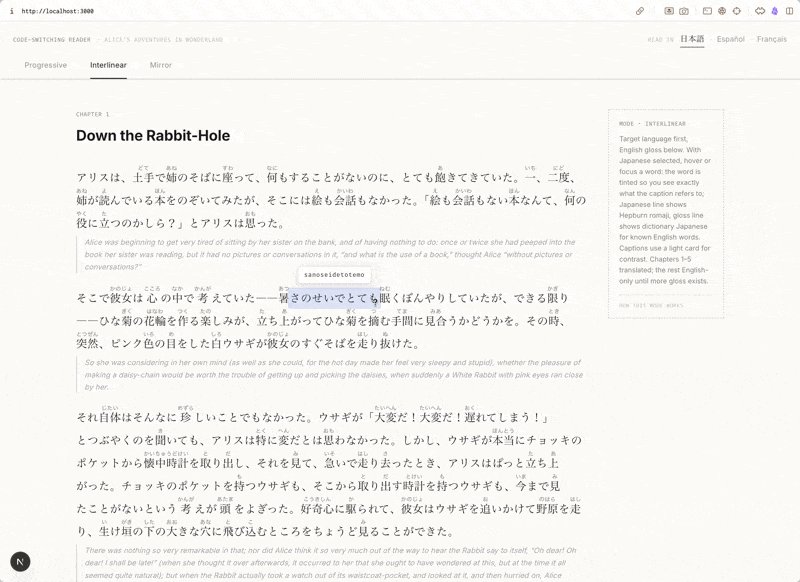Screen dimensions: 800x582
Task: Click the word 懐中時計 in third paragraph
Action: [166, 463]
